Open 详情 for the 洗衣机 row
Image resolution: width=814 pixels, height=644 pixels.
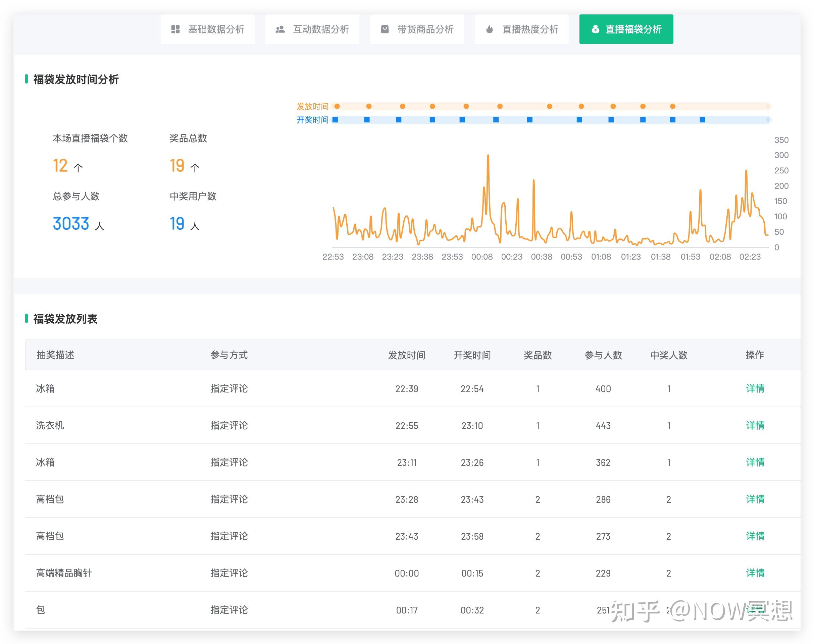click(755, 426)
